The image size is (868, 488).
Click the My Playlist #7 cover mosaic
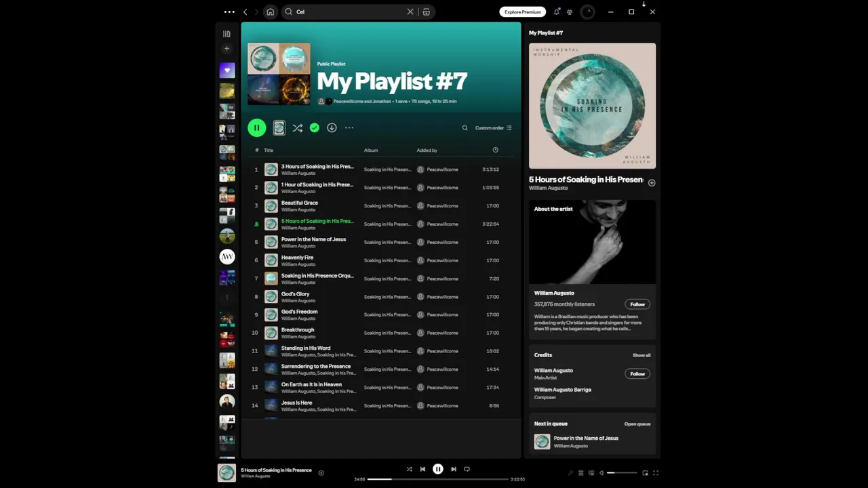(x=279, y=74)
